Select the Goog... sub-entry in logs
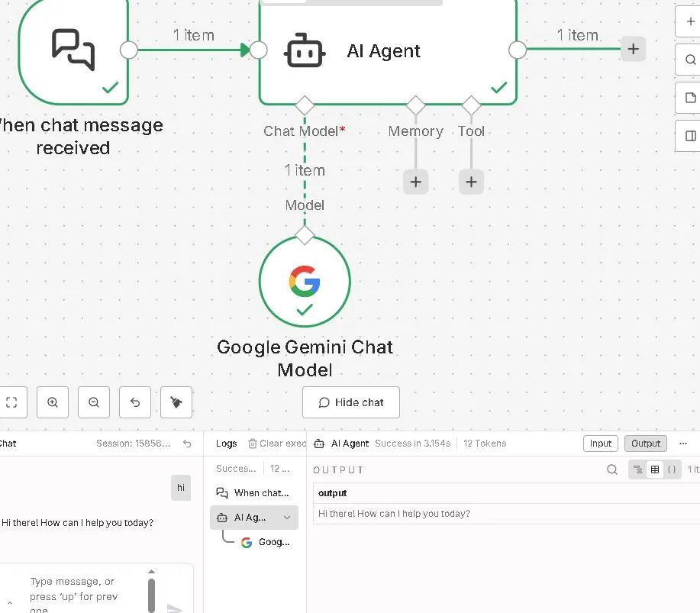 click(x=265, y=542)
